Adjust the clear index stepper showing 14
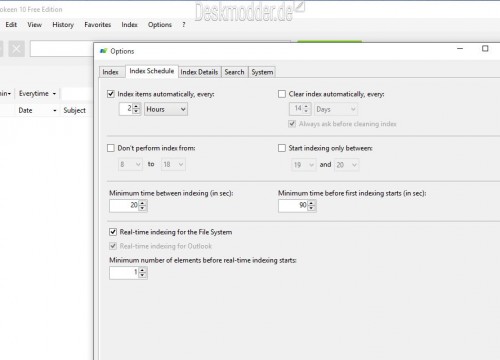Screen dimensions: 500x360 click(306, 109)
